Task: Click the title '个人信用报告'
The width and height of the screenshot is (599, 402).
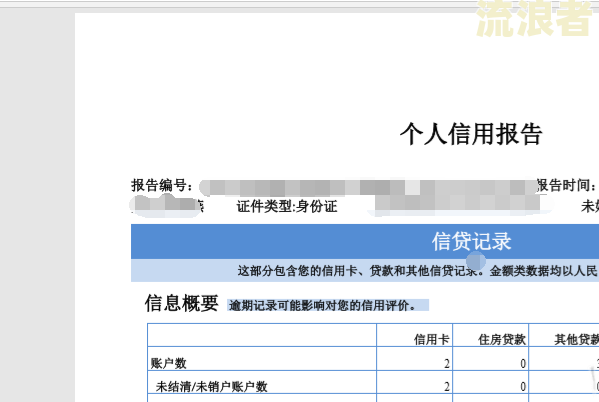Action: (x=471, y=134)
